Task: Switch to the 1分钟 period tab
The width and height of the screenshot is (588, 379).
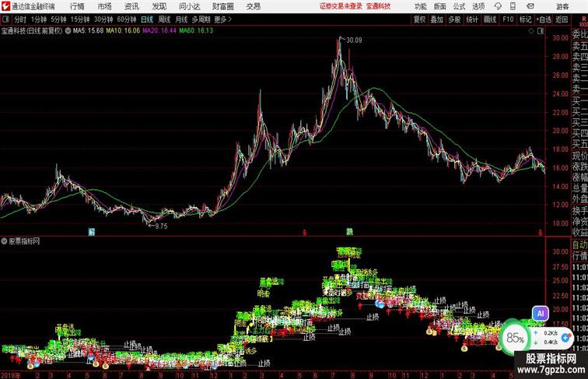Action: 39,19
